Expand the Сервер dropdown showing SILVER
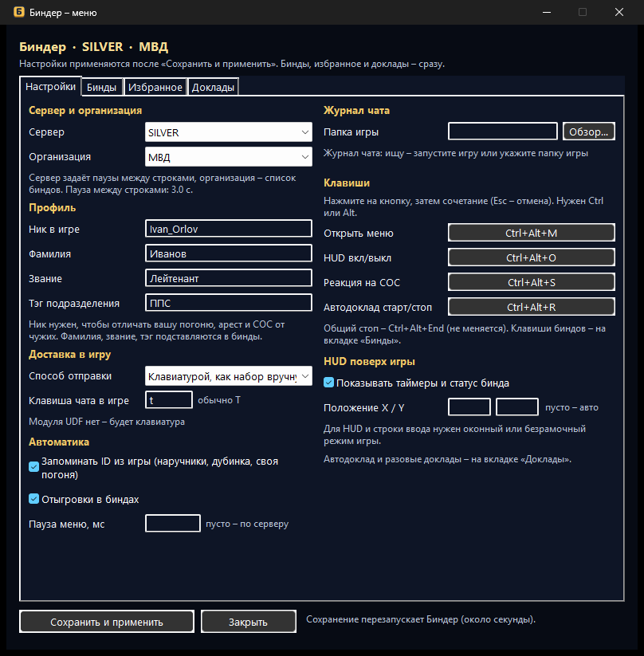644x656 pixels. pos(229,132)
